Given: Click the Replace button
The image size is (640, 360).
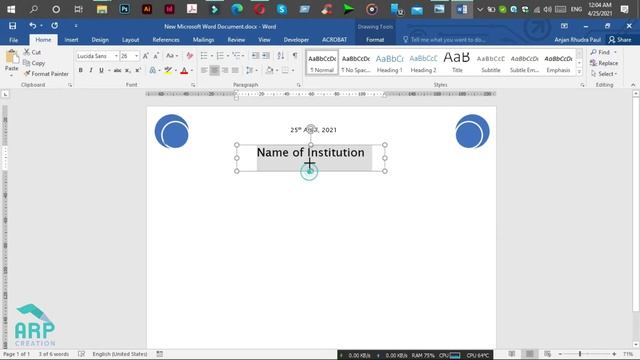Looking at the screenshot, I should (x=604, y=63).
